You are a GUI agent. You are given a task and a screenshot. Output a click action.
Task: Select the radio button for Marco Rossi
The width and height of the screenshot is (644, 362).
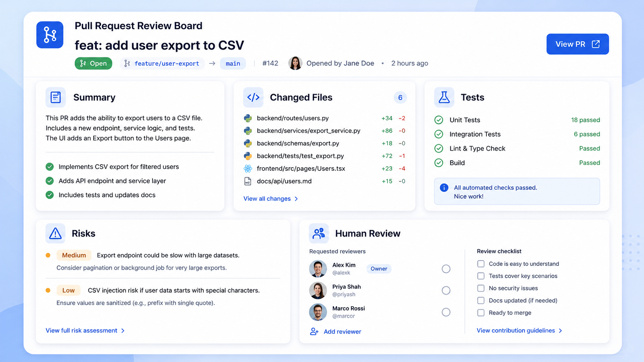click(x=446, y=312)
